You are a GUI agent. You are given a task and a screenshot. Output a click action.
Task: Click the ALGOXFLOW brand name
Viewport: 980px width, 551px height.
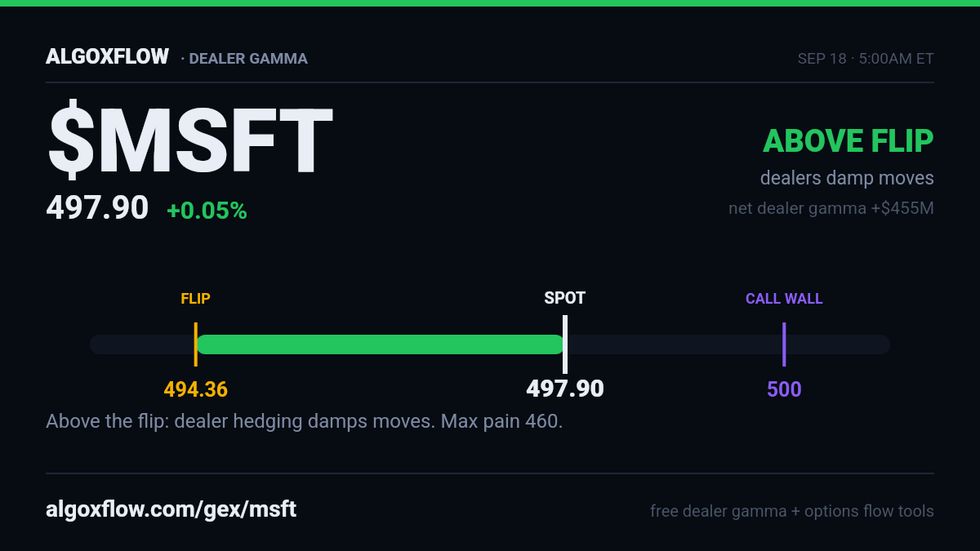[x=107, y=57]
